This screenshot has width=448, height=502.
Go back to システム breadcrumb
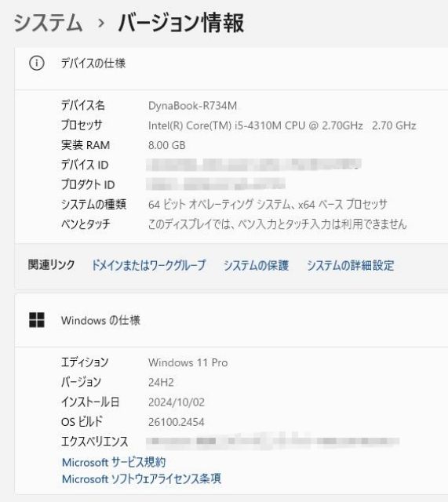point(49,23)
